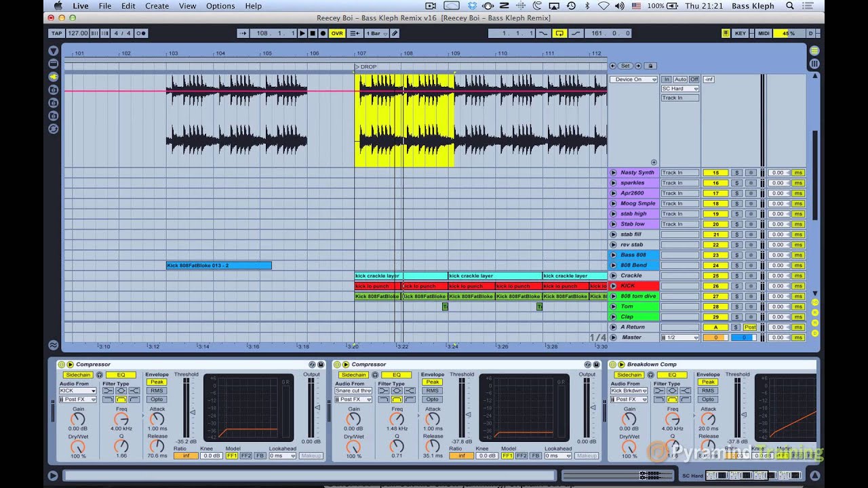The height and width of the screenshot is (488, 868).
Task: Unfold the Nasty Synth track
Action: pos(614,173)
